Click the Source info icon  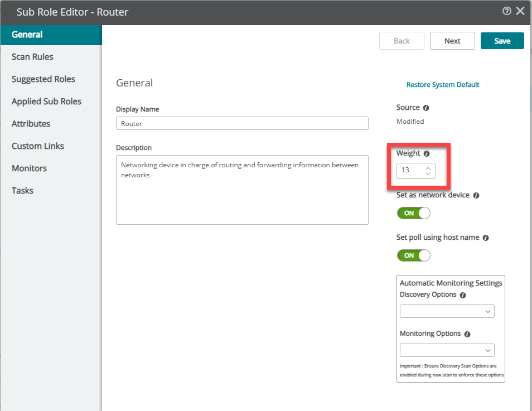426,108
